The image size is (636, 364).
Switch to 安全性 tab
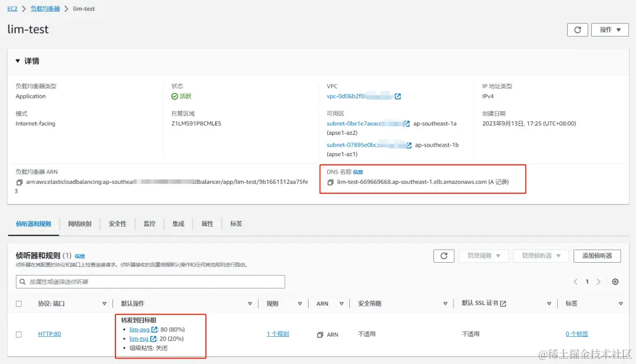pyautogui.click(x=117, y=224)
